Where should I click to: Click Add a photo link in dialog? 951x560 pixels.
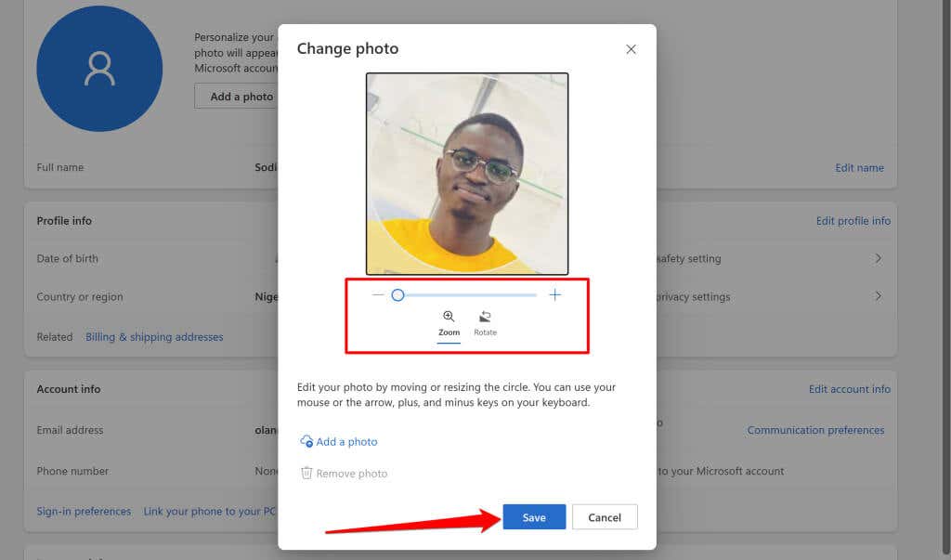coord(339,442)
